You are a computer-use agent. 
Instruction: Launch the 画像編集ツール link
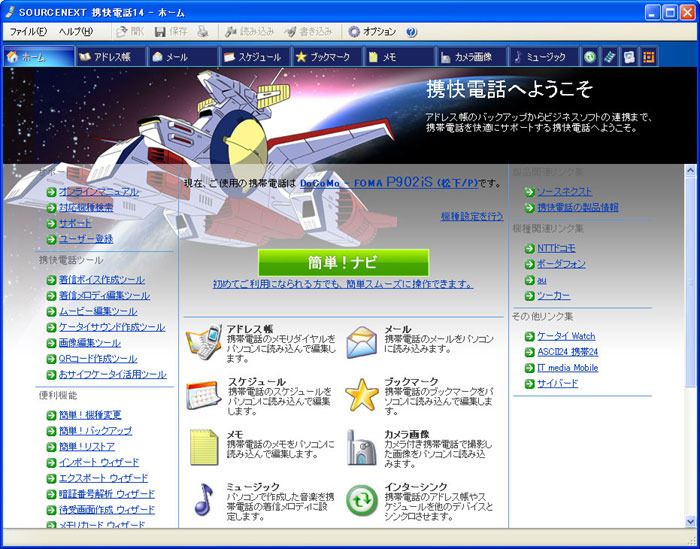[90, 343]
